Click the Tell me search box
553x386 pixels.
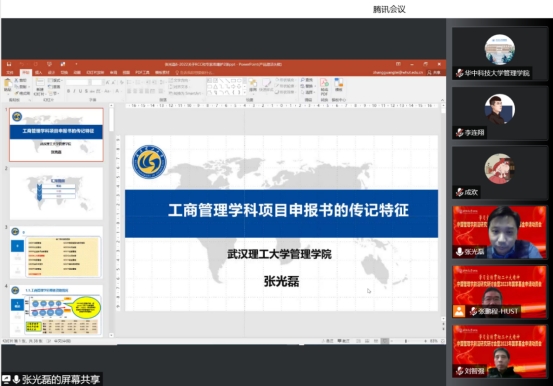click(x=193, y=72)
